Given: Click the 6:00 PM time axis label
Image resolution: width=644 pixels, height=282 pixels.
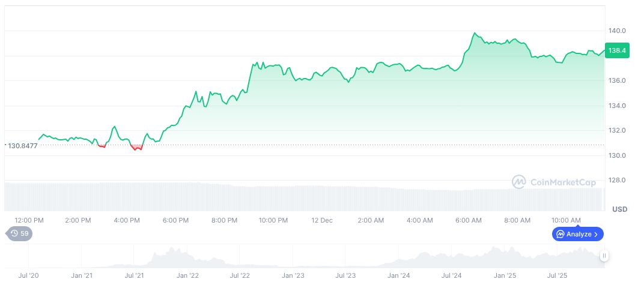Looking at the screenshot, I should click(175, 220).
